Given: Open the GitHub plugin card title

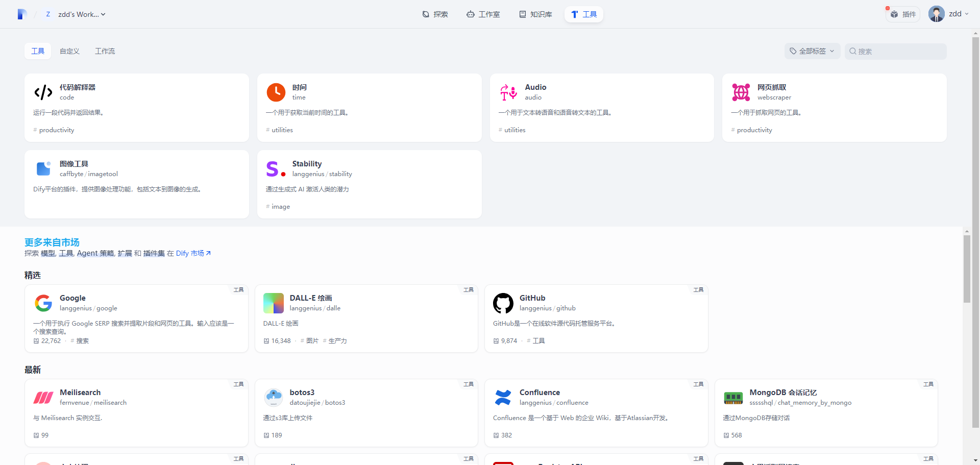Looking at the screenshot, I should 532,298.
